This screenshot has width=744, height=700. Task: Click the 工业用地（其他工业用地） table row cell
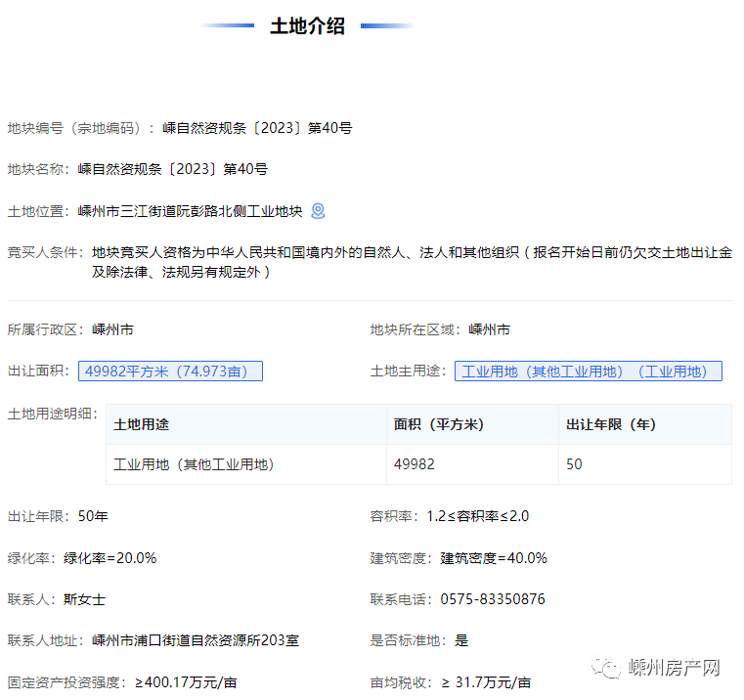pos(195,464)
